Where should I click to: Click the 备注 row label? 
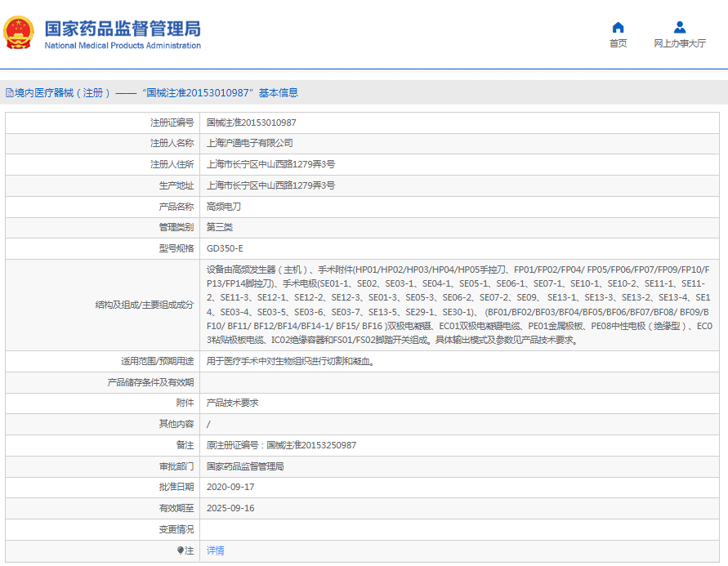tap(185, 445)
